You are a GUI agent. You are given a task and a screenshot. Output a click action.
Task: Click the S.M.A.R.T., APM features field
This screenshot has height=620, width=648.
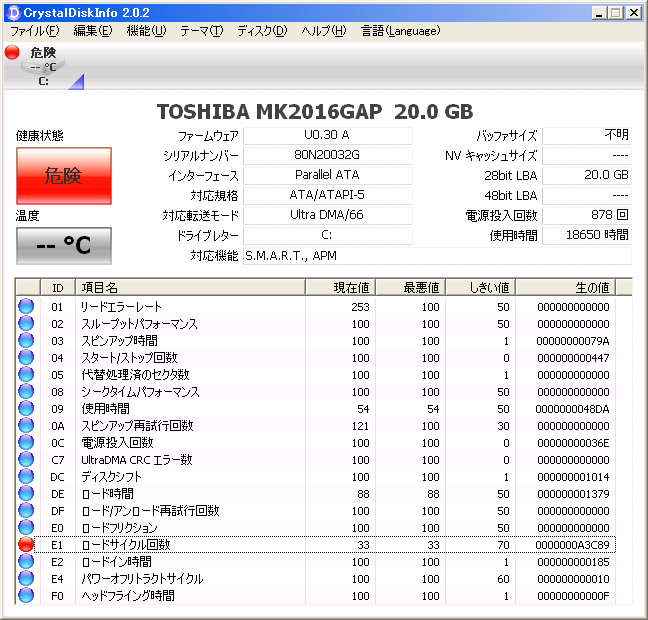tap(437, 256)
